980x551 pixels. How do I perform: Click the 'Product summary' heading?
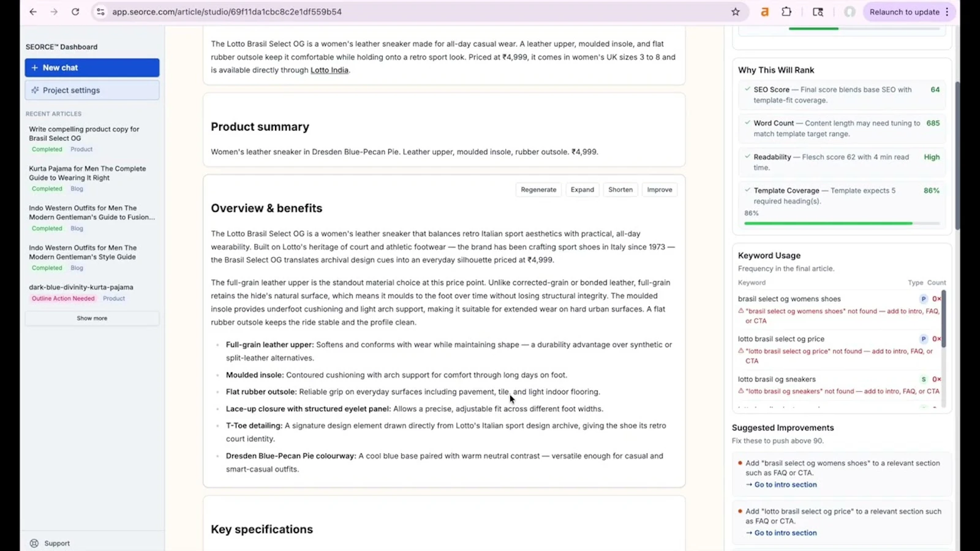(260, 127)
